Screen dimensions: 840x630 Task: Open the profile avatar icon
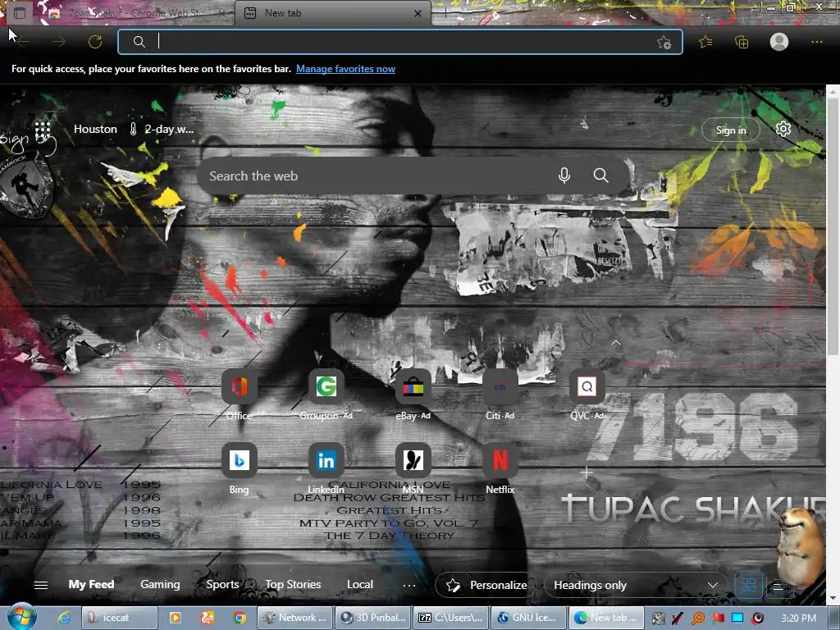coord(779,42)
